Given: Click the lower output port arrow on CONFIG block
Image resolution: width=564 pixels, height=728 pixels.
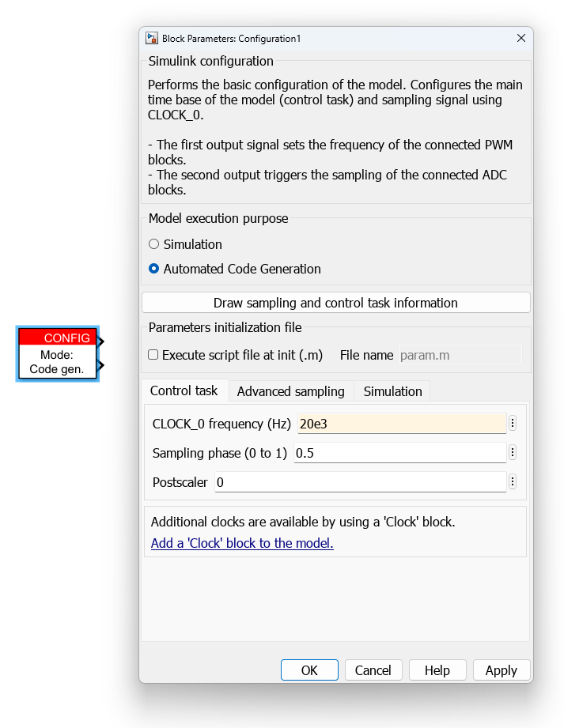Looking at the screenshot, I should click(x=100, y=365).
